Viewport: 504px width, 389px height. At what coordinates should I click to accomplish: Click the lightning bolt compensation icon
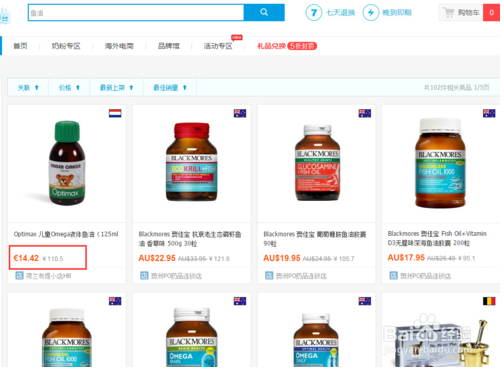[371, 13]
